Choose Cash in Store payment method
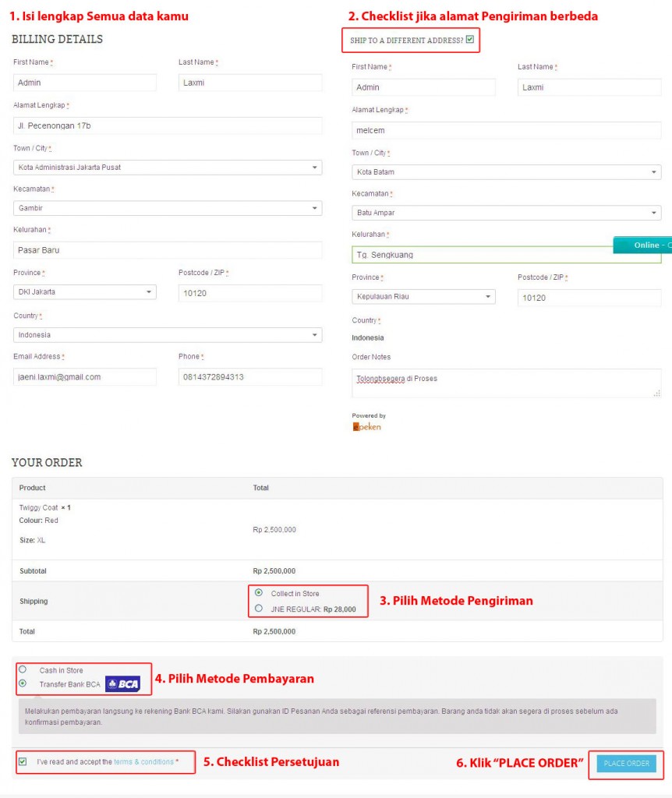 pyautogui.click(x=22, y=669)
